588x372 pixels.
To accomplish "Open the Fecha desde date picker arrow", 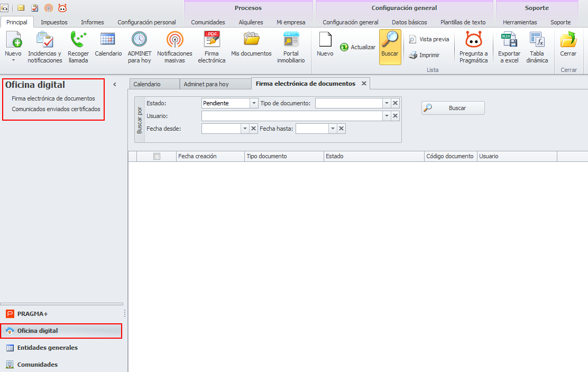I will coord(245,129).
